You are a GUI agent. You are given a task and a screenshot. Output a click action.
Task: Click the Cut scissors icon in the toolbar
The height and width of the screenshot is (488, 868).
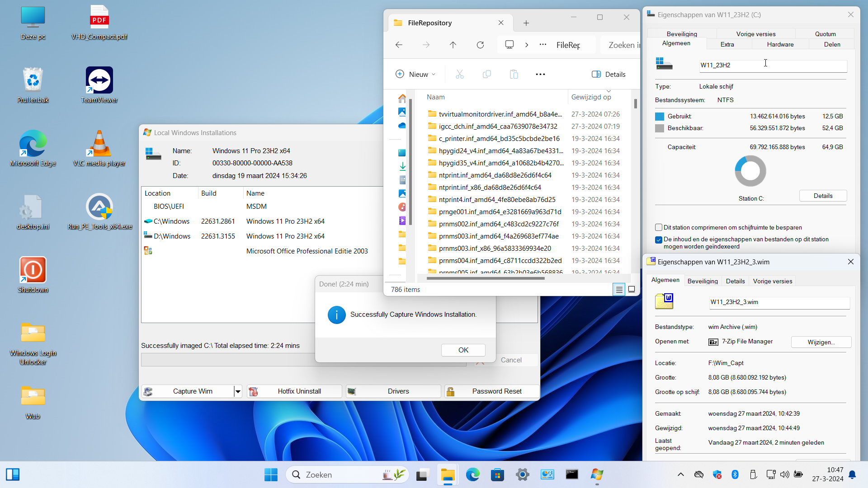tap(460, 74)
